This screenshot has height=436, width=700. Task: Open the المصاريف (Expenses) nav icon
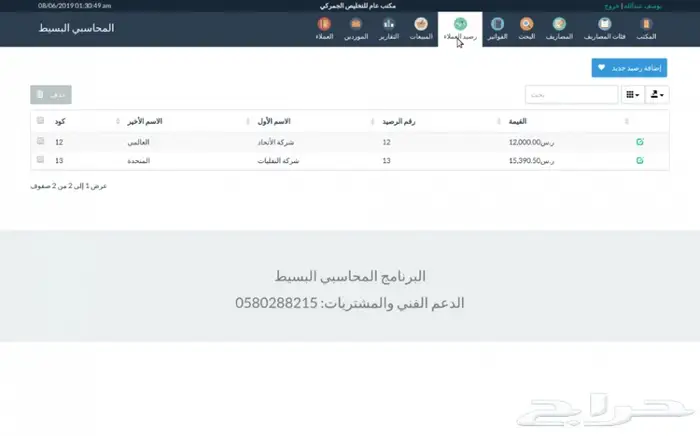tap(559, 29)
